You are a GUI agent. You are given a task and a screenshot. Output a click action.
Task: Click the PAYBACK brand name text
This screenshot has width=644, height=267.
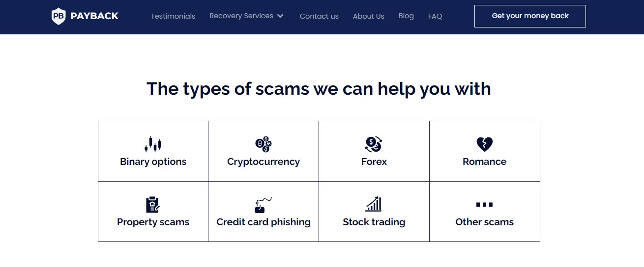point(94,16)
